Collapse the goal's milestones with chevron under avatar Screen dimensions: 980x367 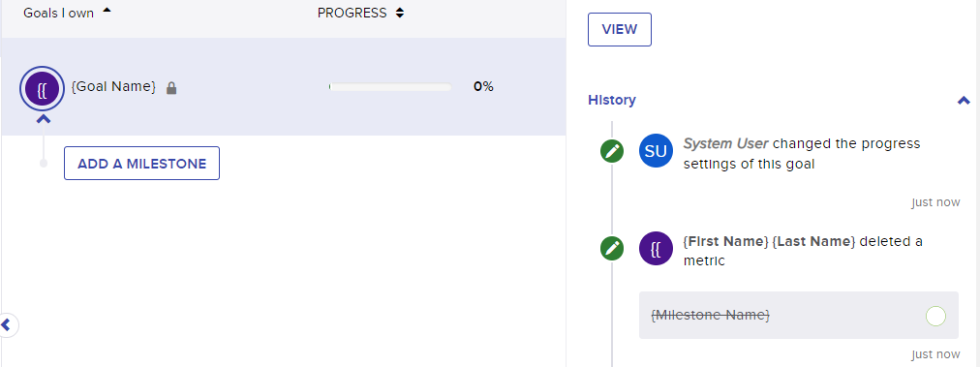click(x=44, y=119)
